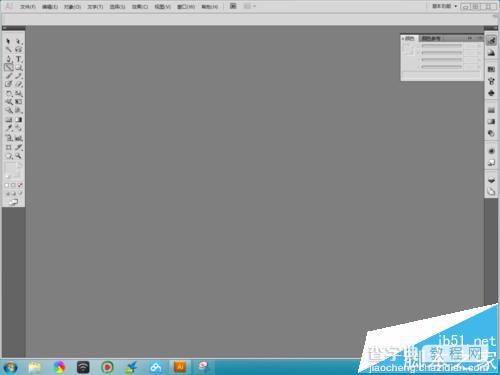
Task: Select the Direct Selection tool
Action: tap(19, 41)
